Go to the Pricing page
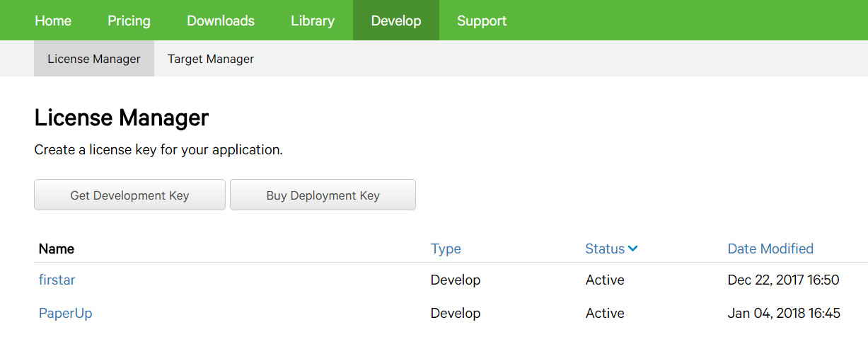This screenshot has height=337, width=868. pos(129,21)
